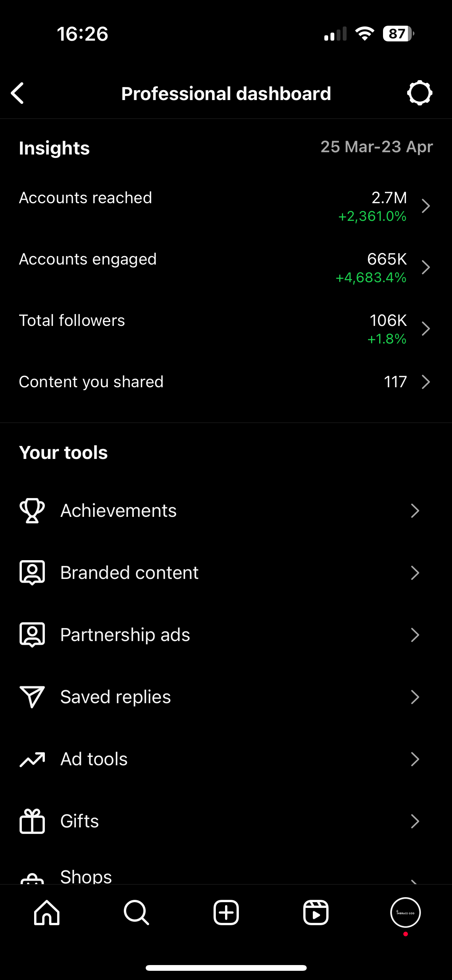Open profile via avatar thumbnail
Image resolution: width=452 pixels, height=980 pixels.
click(405, 913)
